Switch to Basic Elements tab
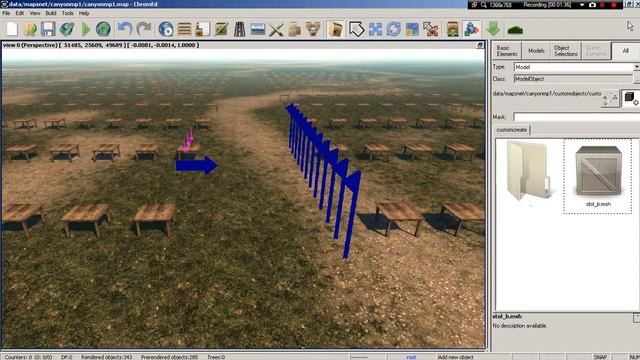 [x=507, y=51]
